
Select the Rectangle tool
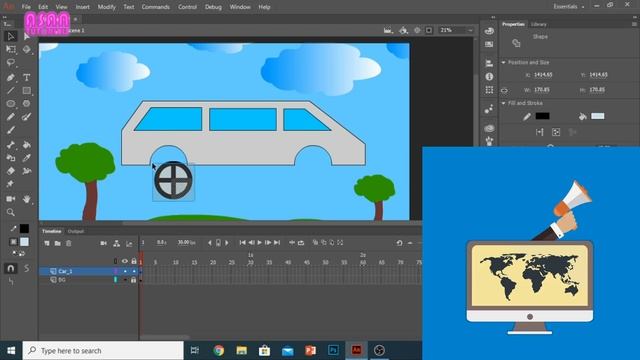[27, 90]
